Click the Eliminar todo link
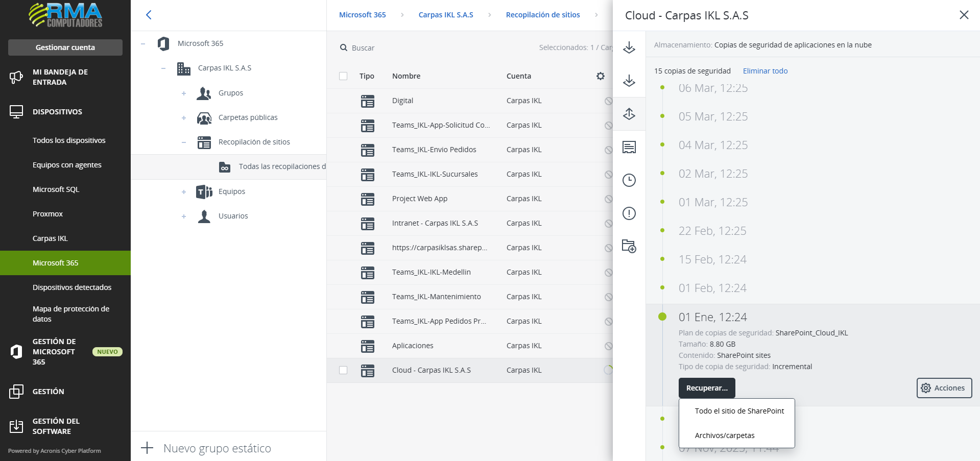Screen dimensions: 980x461 765,71
